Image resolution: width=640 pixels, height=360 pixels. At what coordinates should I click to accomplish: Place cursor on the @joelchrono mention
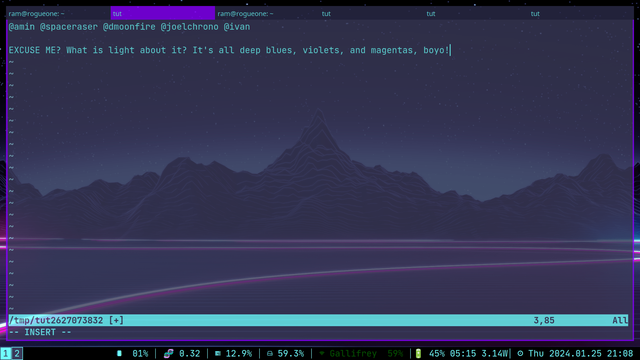(x=189, y=27)
